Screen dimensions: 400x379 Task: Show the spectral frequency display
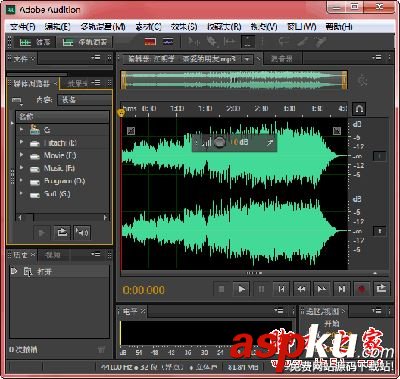pyautogui.click(x=150, y=42)
